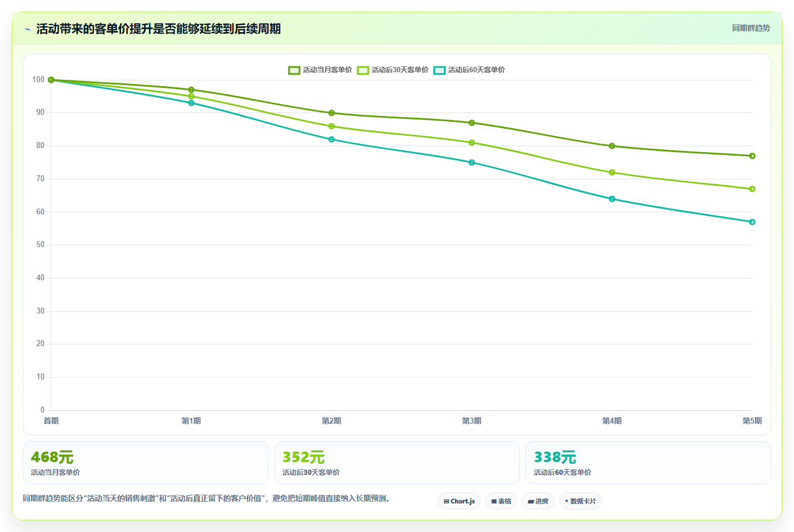The height and width of the screenshot is (532, 794).
Task: Click the 100 y-axis label
Action: pyautogui.click(x=38, y=80)
